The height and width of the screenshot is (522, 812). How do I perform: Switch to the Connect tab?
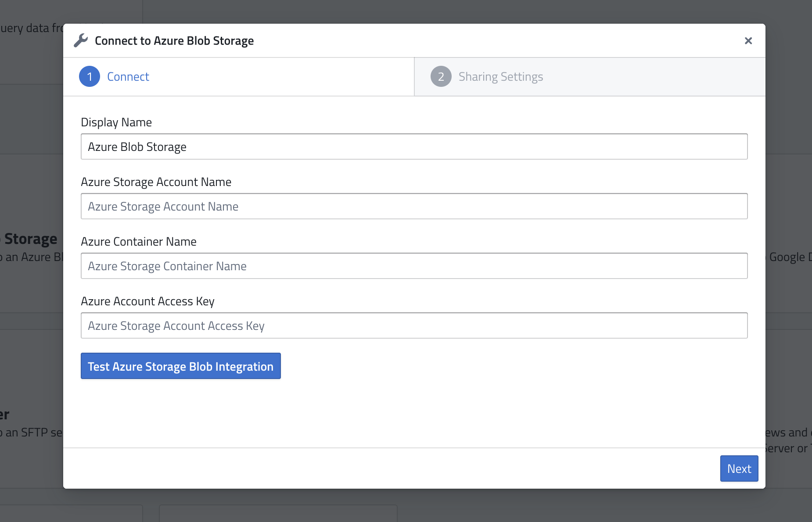coord(128,76)
